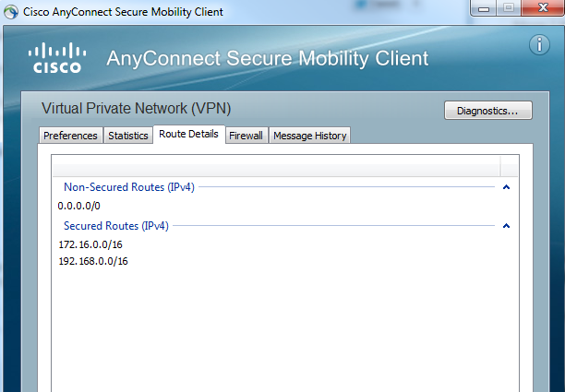Screen dimensions: 565x392
Task: Click the Non-Secured Routes (IPv4) heading
Action: click(129, 187)
